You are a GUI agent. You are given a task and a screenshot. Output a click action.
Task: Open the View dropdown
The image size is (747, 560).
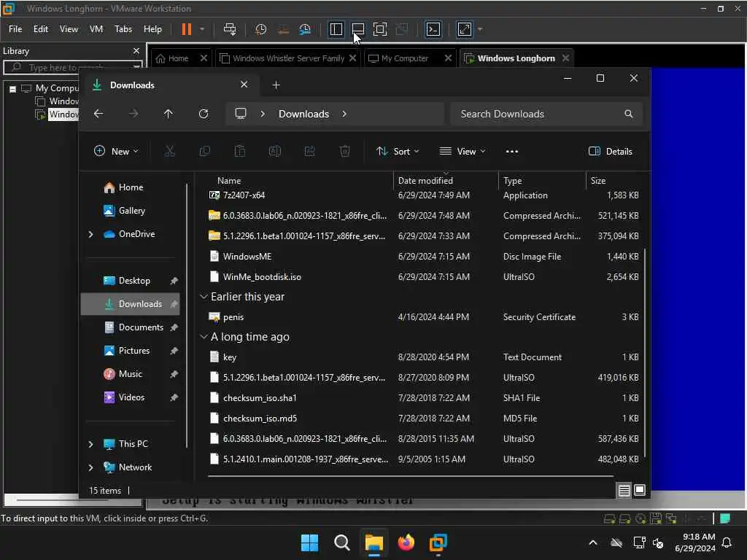pyautogui.click(x=462, y=152)
